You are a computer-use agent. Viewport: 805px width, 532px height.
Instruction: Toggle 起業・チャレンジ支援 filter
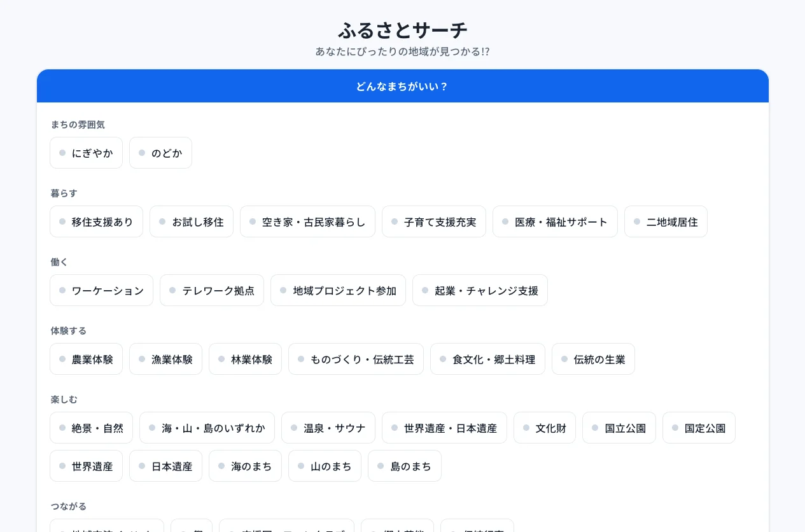(480, 290)
